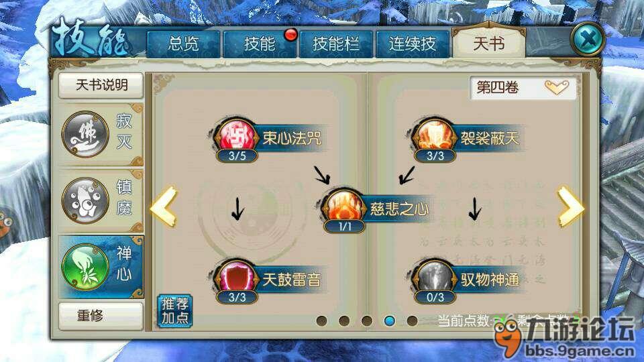Select the first page indicator dot
The width and height of the screenshot is (644, 362).
pos(322,320)
